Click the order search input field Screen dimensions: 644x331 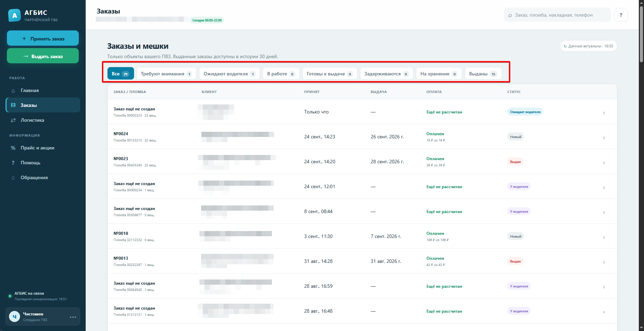click(557, 15)
